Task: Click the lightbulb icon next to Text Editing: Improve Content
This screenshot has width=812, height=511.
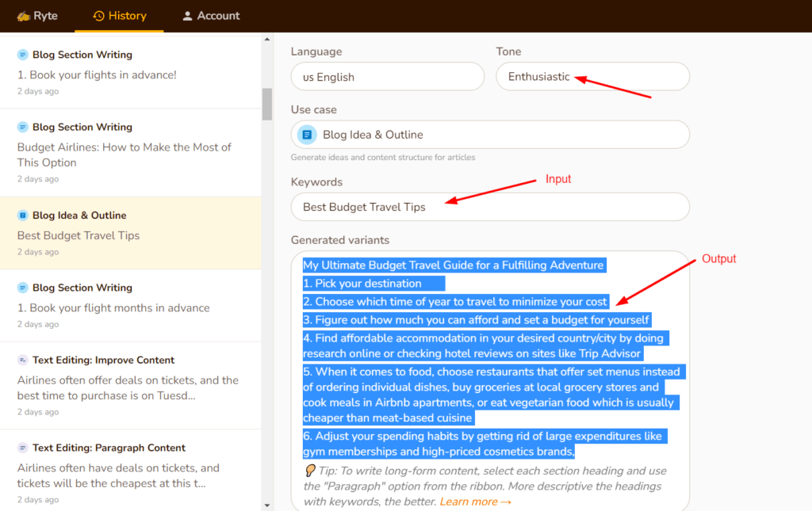Action: coord(21,359)
